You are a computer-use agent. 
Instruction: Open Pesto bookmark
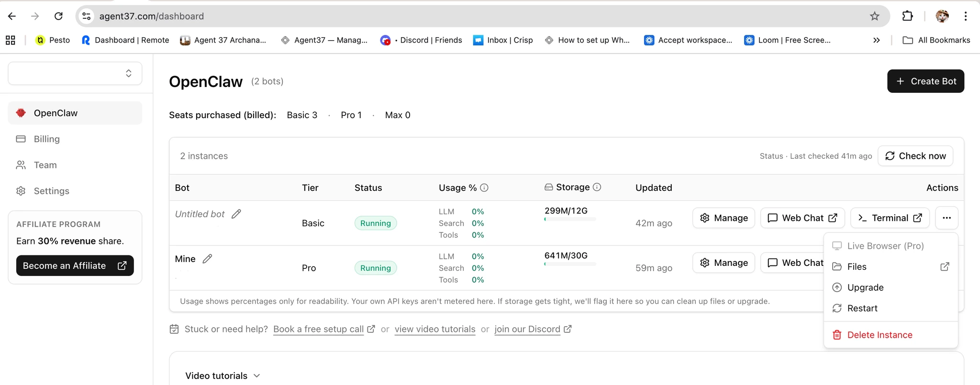(53, 40)
